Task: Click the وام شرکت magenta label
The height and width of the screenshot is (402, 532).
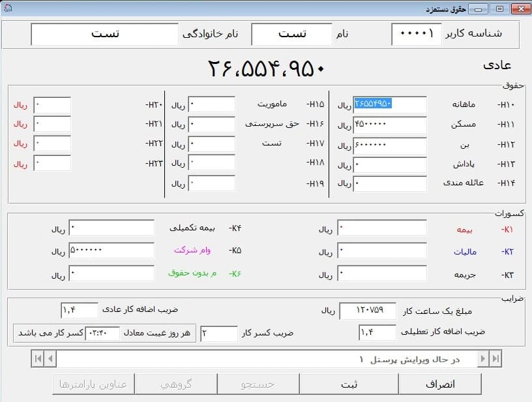Action: tap(192, 250)
